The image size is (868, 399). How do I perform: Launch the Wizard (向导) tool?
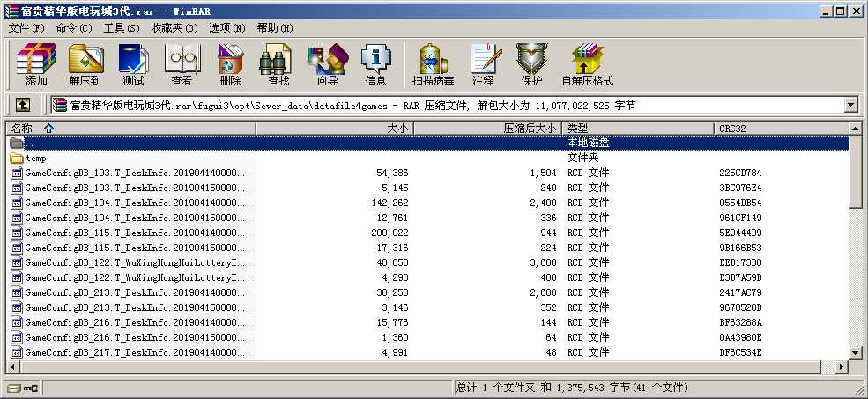[327, 64]
